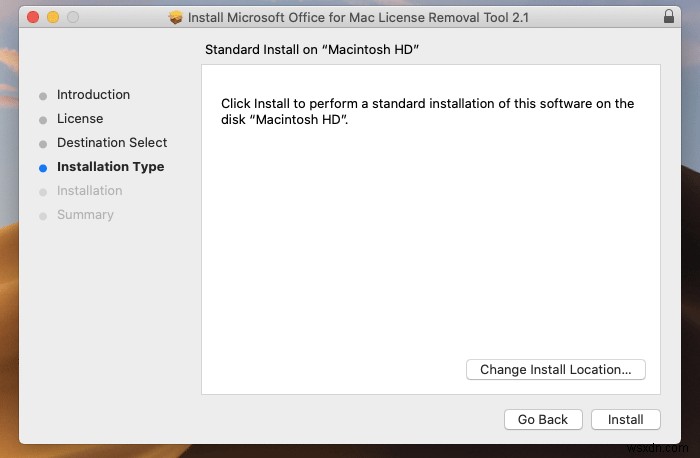Click the installer package icon in title
Viewport: 700px width, 458px height.
pyautogui.click(x=175, y=17)
